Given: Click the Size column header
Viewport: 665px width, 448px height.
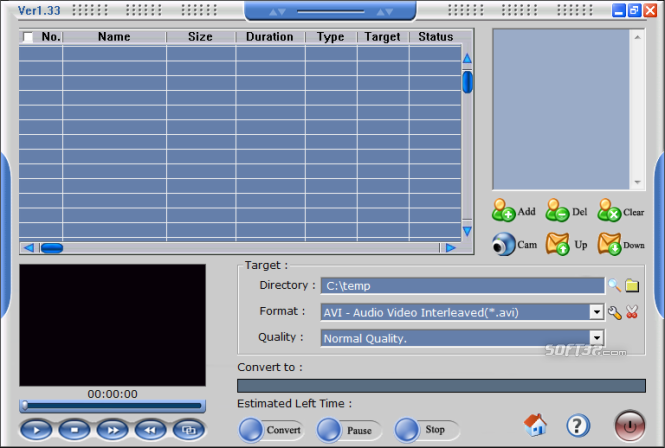Looking at the screenshot, I should pyautogui.click(x=201, y=37).
